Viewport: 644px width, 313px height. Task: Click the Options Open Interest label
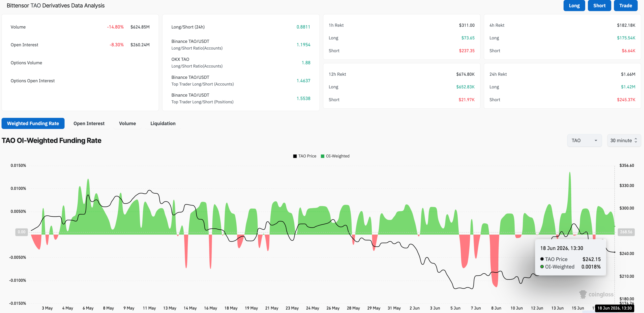(33, 81)
